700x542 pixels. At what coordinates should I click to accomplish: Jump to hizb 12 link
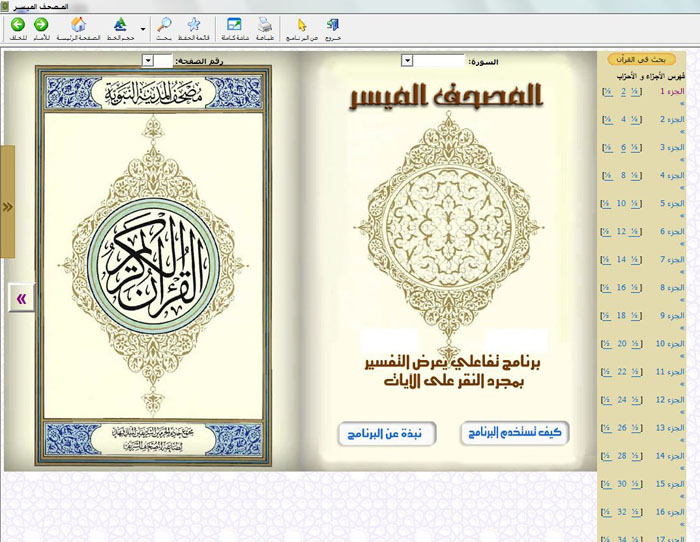(x=621, y=232)
